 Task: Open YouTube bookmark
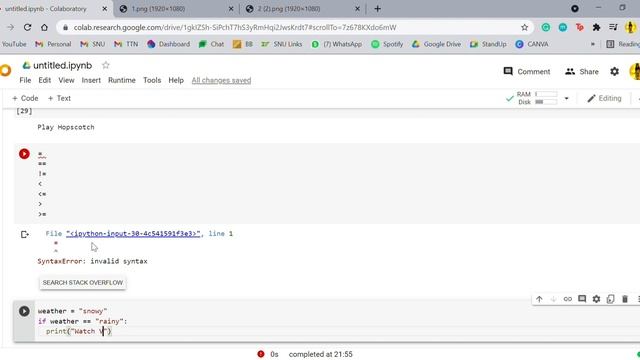[14, 44]
